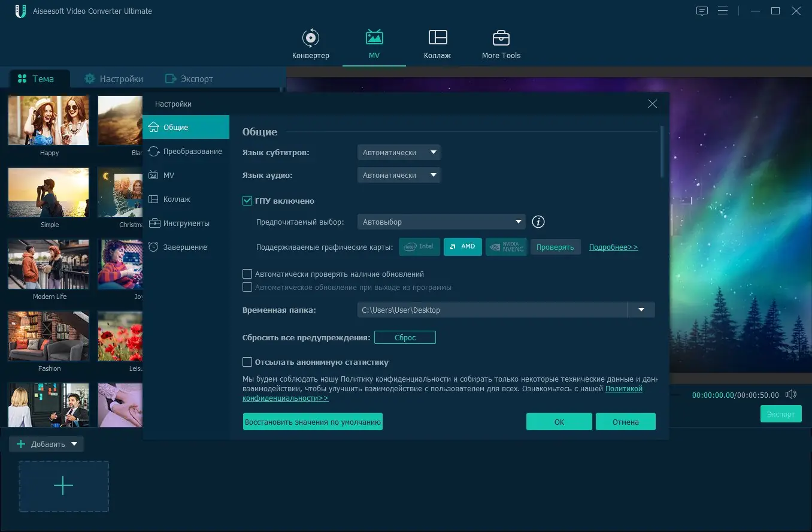812x532 pixels.
Task: Select the Intel graphics card
Action: [419, 247]
